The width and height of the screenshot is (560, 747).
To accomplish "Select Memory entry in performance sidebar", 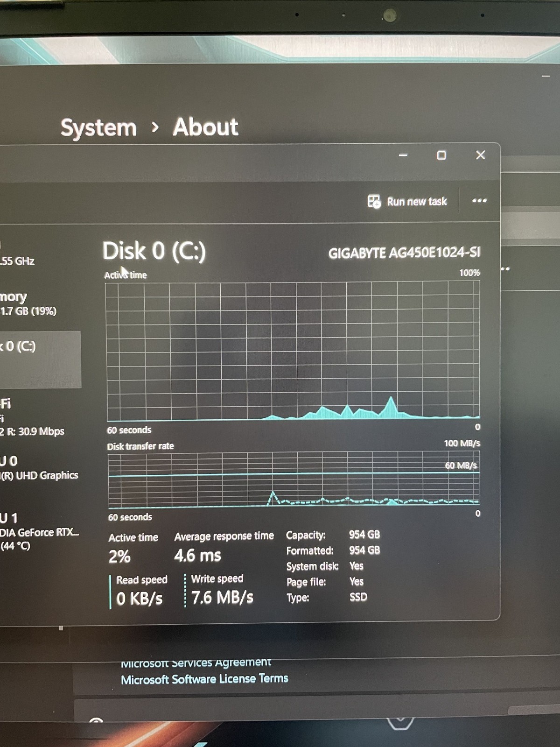I will click(x=28, y=303).
